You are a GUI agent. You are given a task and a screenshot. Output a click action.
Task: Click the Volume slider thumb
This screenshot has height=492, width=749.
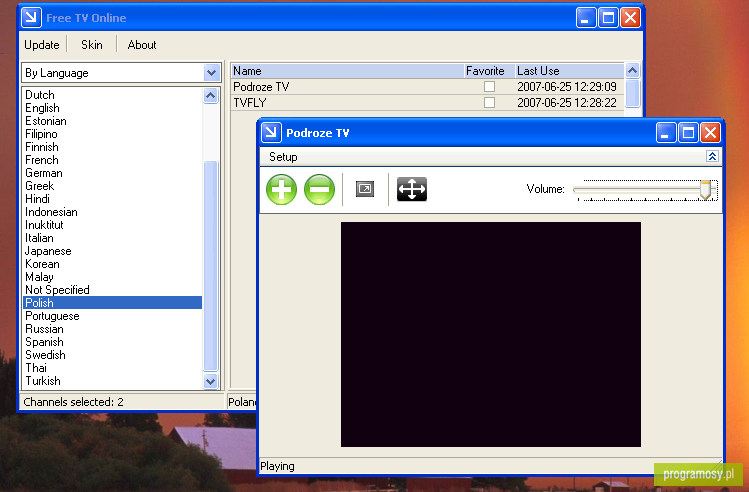[706, 190]
